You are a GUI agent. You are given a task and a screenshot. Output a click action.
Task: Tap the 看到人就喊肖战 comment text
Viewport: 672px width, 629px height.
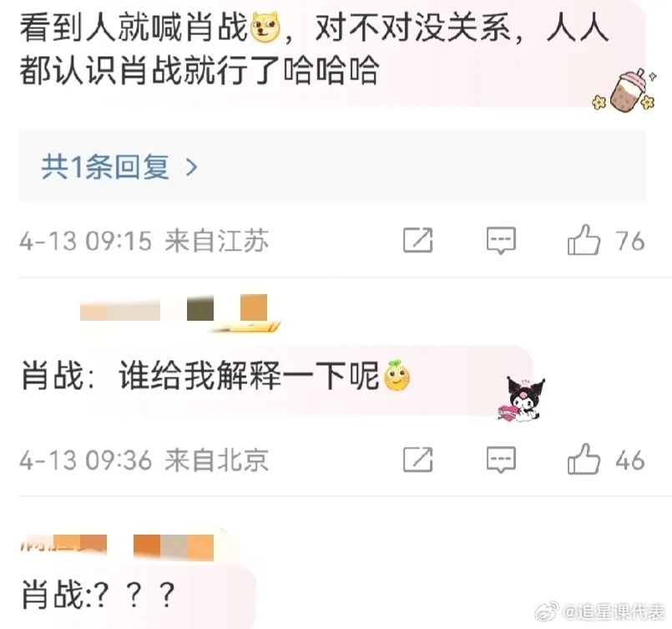pos(314,49)
